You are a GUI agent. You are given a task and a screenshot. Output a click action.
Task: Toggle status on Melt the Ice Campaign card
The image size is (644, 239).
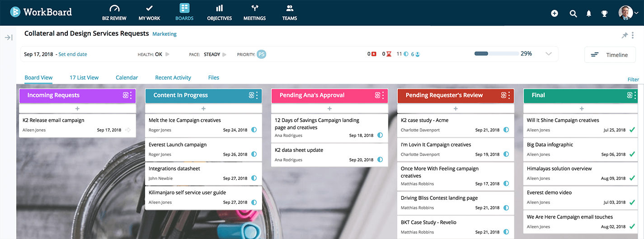point(254,130)
